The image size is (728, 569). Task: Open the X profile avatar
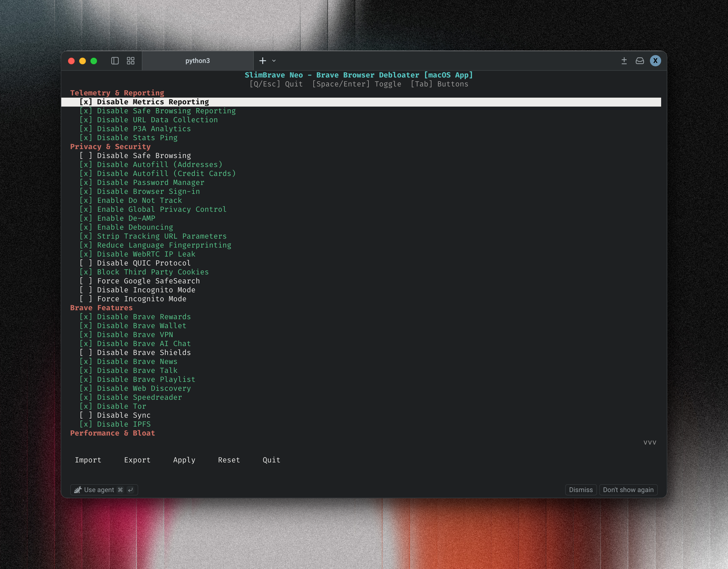click(x=655, y=61)
